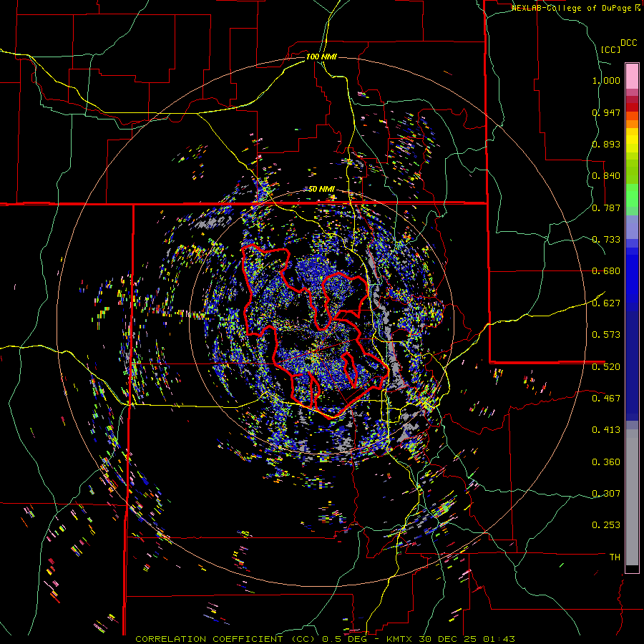Select the 0.787 scale value
Image resolution: width=644 pixels, height=644 pixels.
coord(606,208)
